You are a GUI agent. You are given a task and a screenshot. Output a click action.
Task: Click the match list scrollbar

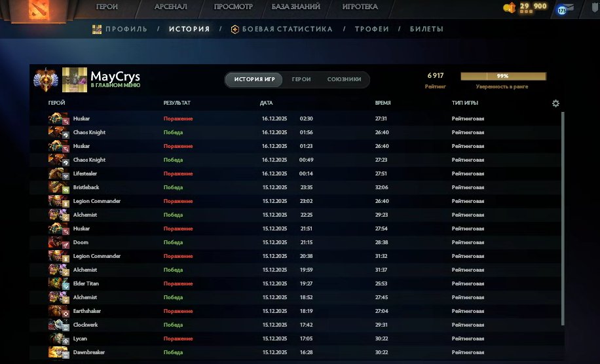(x=563, y=219)
